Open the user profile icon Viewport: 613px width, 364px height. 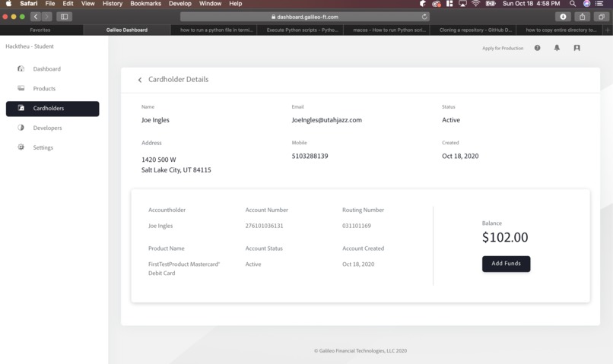point(576,48)
